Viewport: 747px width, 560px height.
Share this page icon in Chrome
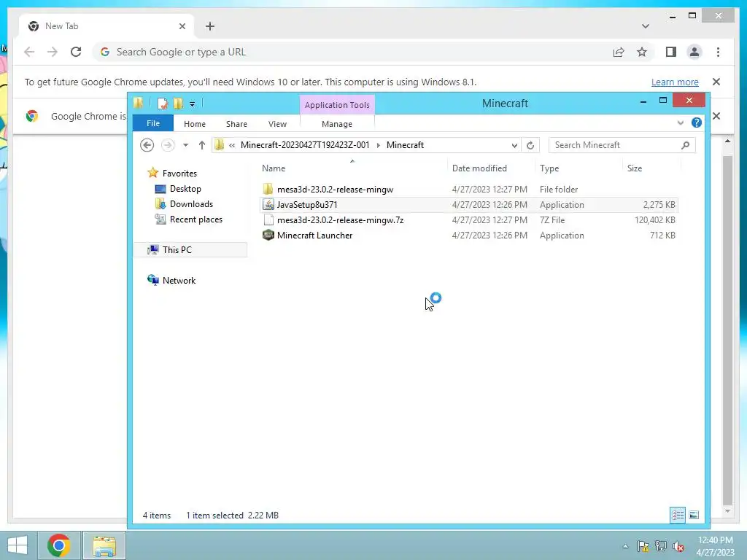click(x=619, y=52)
